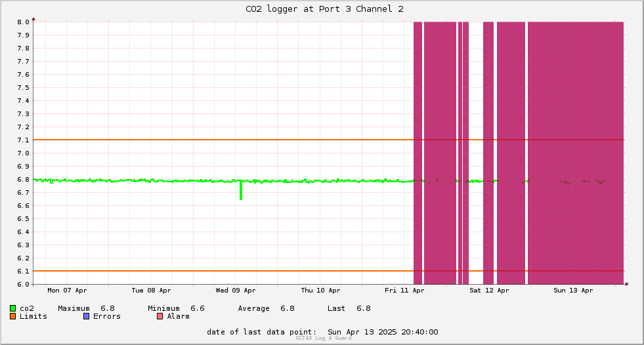
Task: Select the 'Fri 11 Apr' axis label
Action: coord(404,291)
